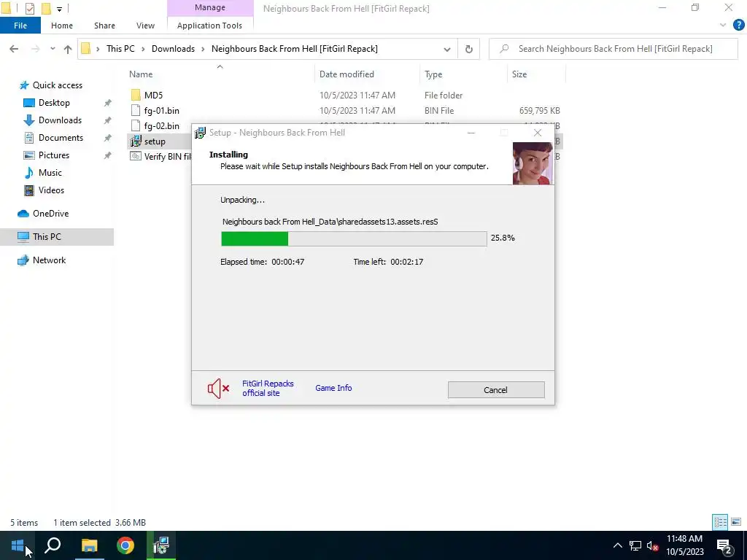Open the recent locations dropdown

[x=53, y=49]
